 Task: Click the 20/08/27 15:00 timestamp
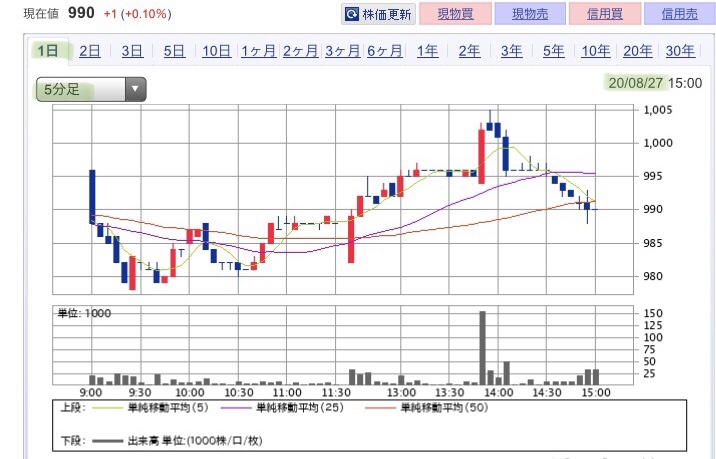click(655, 83)
